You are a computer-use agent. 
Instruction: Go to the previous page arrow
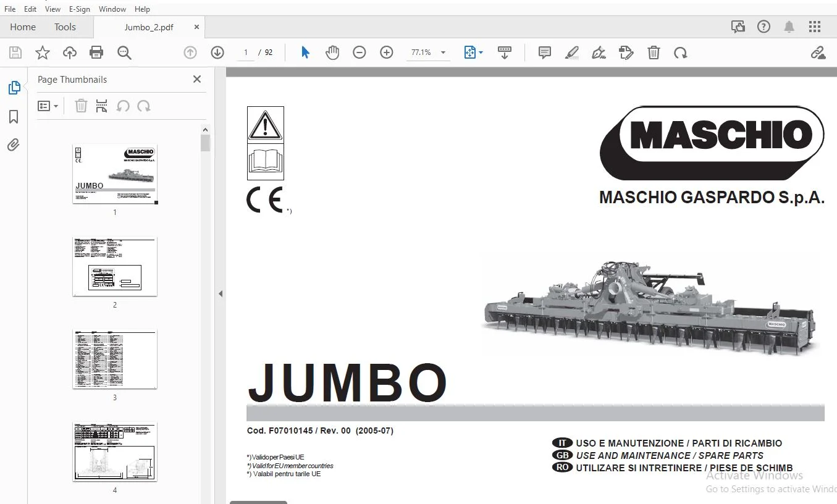(x=190, y=53)
